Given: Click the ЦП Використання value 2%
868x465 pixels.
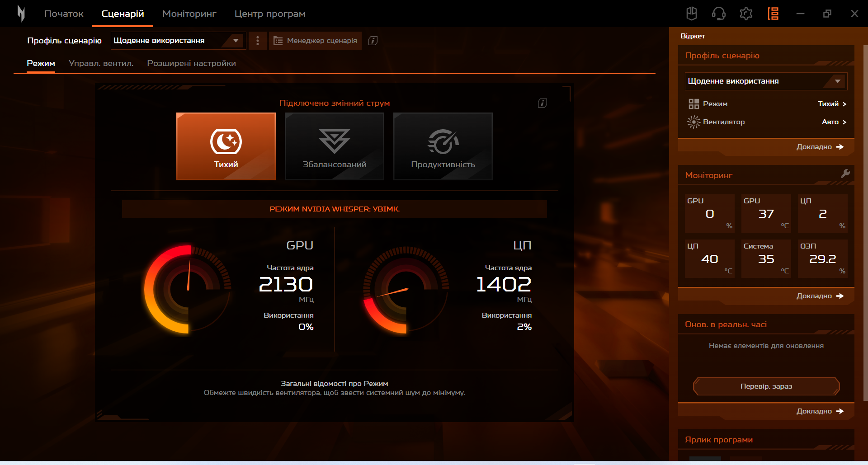Looking at the screenshot, I should (x=524, y=327).
